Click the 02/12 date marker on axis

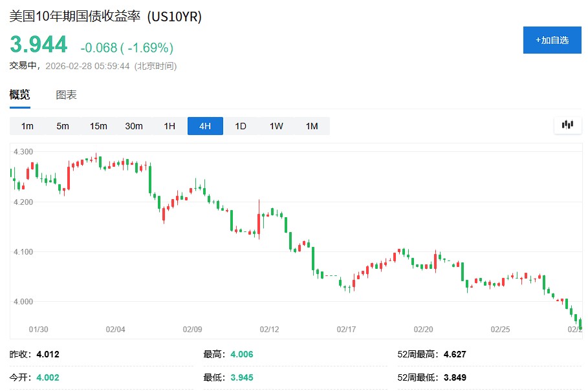pos(269,329)
